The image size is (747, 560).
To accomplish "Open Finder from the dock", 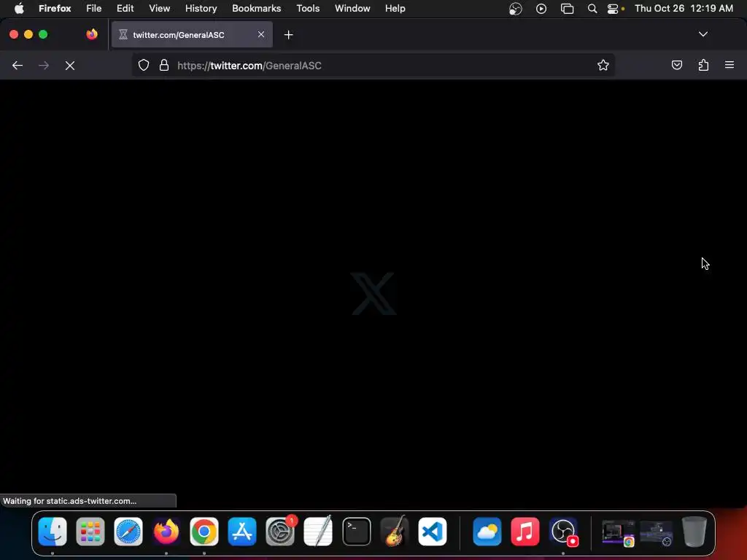I will [x=53, y=532].
